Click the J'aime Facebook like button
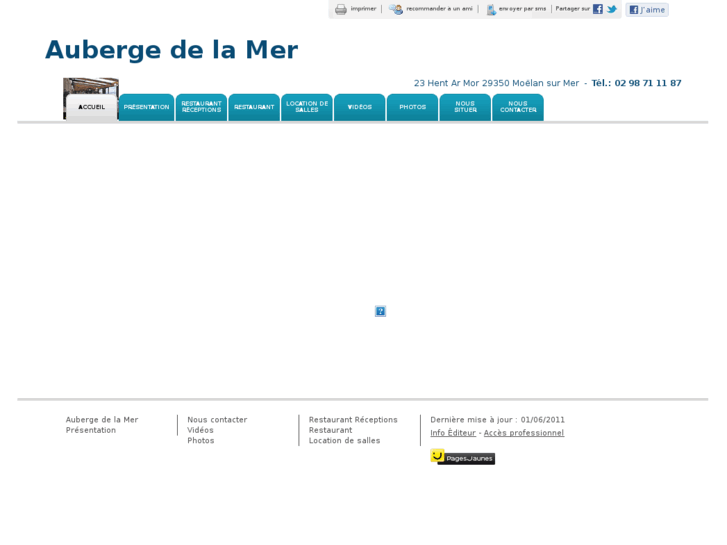The width and height of the screenshot is (727, 545). pos(647,9)
